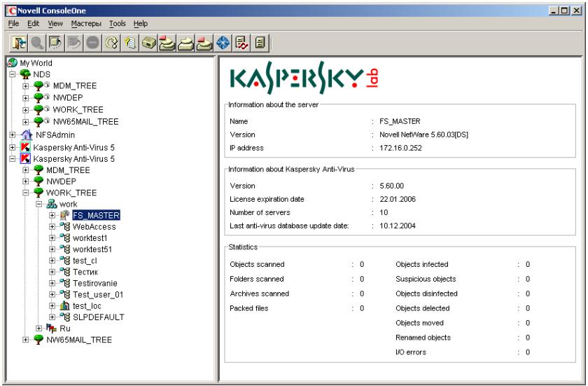
Task: Click the server name value FS_MASTER
Action: pos(400,121)
